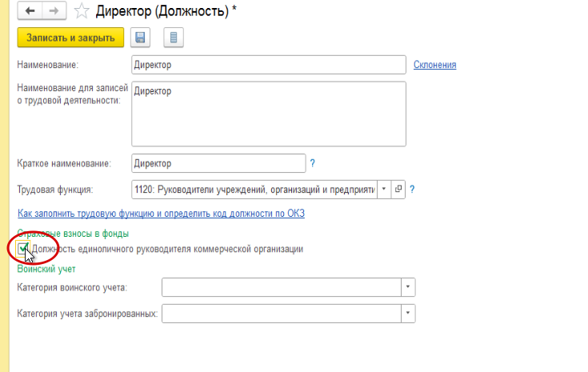Click the multi-line трудовой деятельности name field
588x372 pixels.
268,114
